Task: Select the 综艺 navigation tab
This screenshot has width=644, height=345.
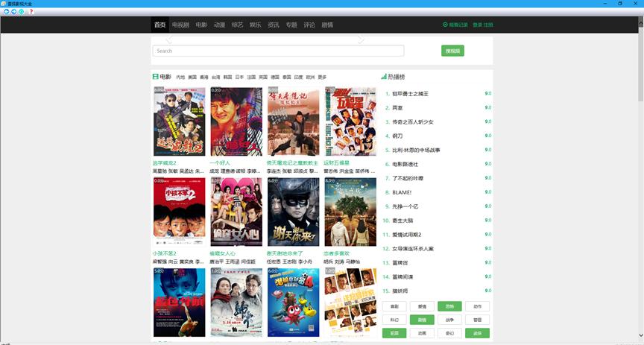Action: pyautogui.click(x=237, y=25)
